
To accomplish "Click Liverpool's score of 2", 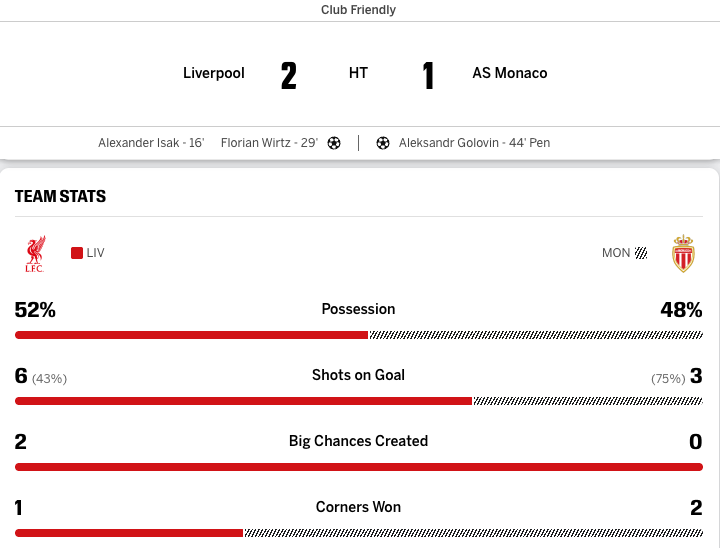I will click(289, 76).
